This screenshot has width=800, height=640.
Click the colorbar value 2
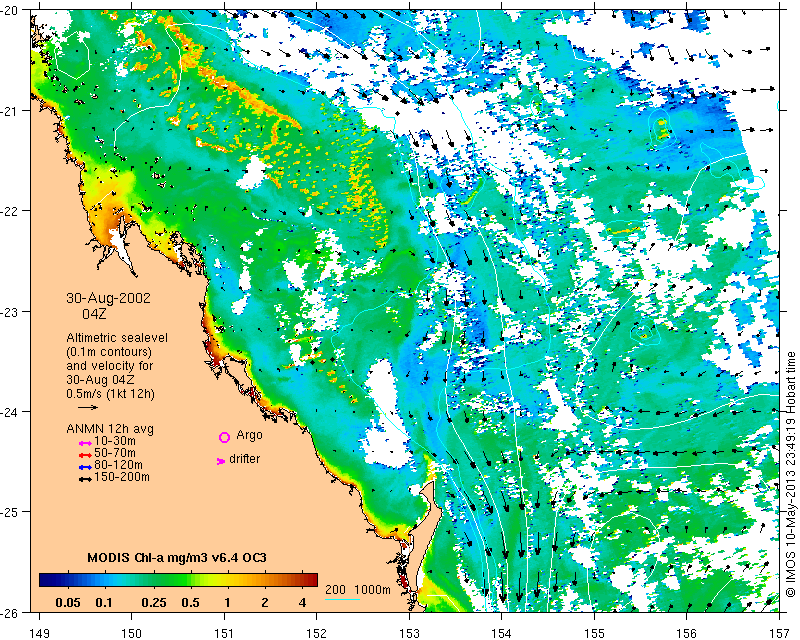[265, 603]
